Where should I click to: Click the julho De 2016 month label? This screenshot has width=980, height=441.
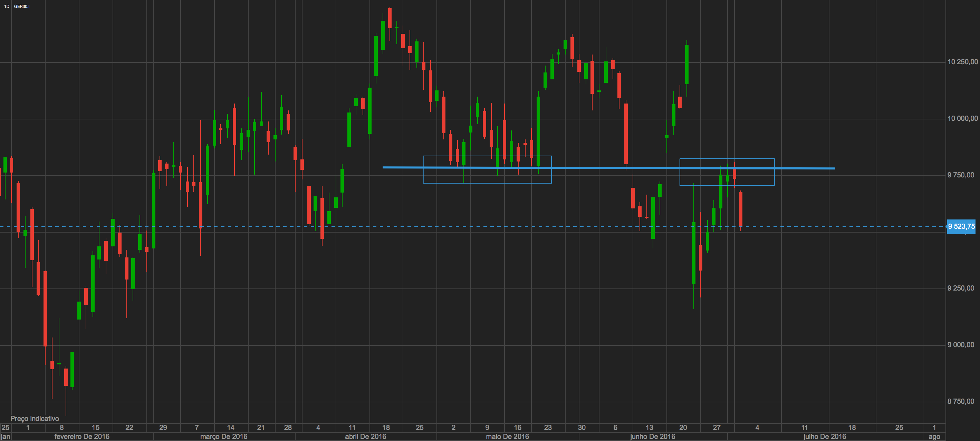pos(824,437)
